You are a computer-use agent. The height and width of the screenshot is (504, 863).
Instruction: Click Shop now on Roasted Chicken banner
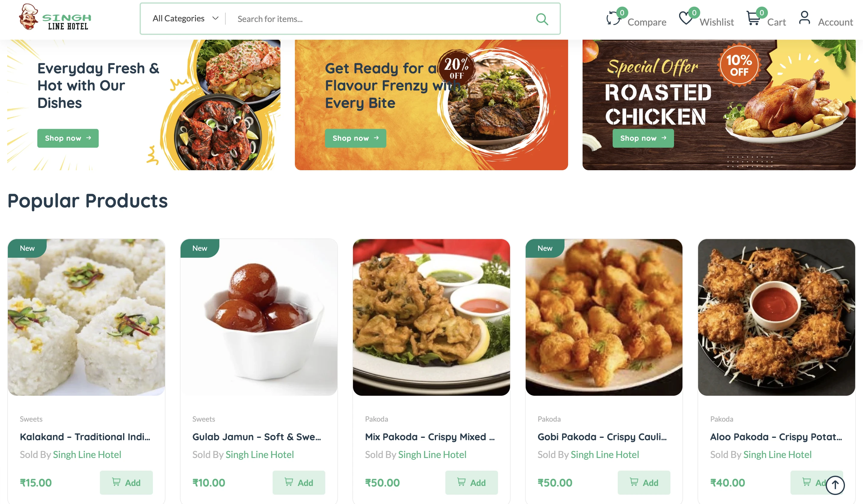tap(643, 138)
